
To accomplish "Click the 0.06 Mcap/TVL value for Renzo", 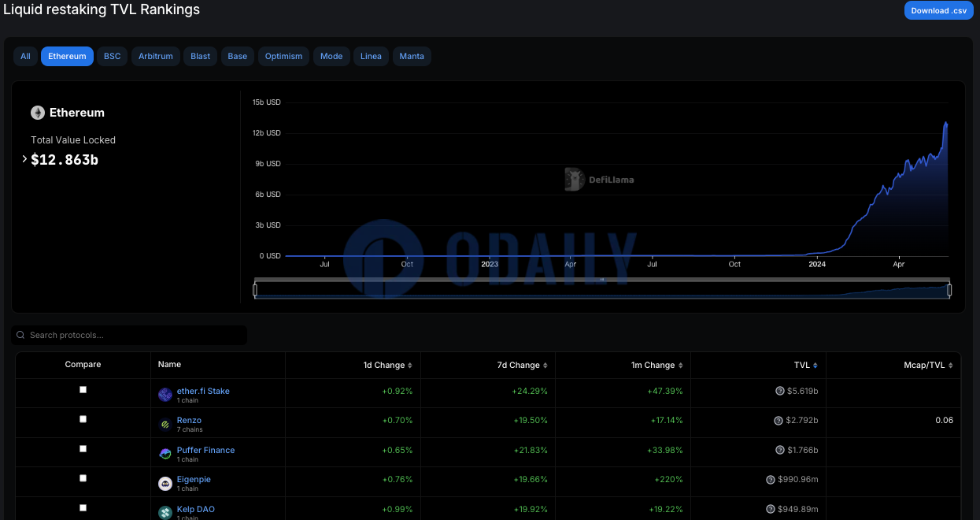I will 945,421.
